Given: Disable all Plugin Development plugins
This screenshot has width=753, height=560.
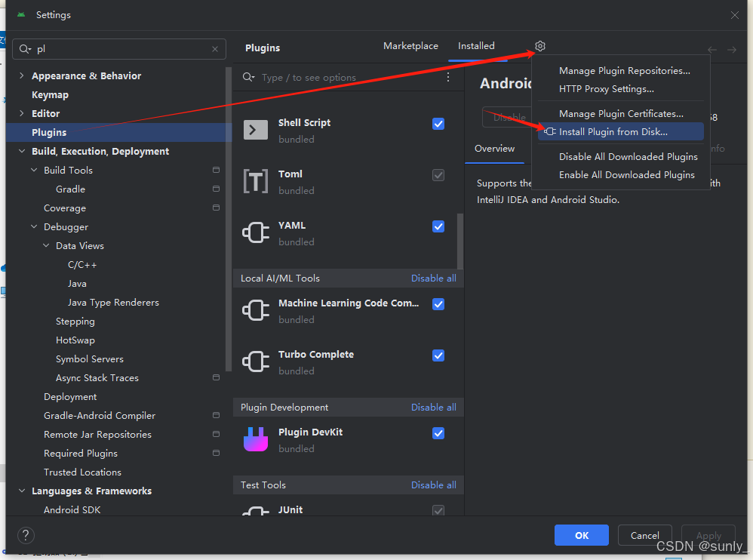Looking at the screenshot, I should 434,408.
